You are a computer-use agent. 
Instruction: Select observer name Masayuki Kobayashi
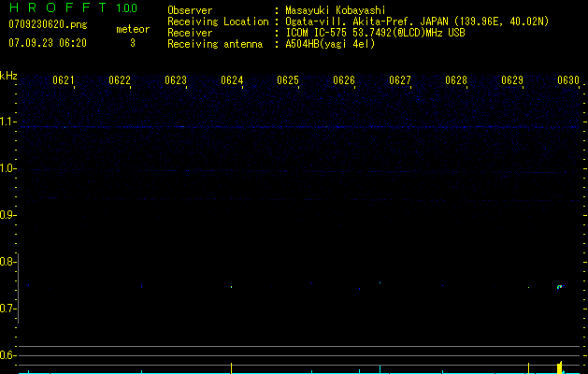(x=336, y=11)
